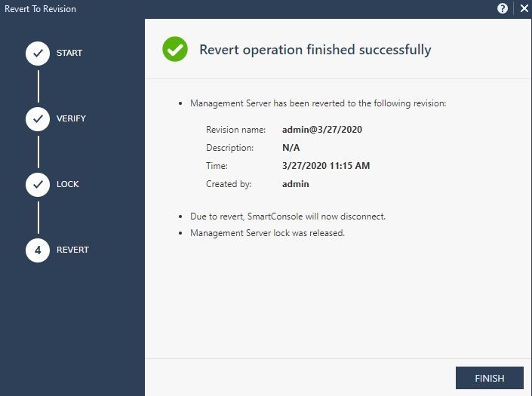Click the revision name admin@3/27/2020
This screenshot has height=396, width=532.
[322, 130]
